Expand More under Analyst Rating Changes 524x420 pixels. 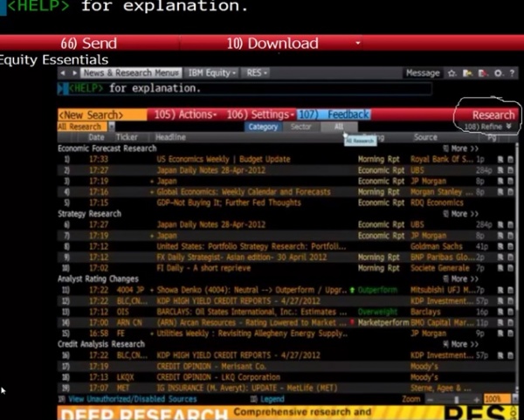(460, 279)
